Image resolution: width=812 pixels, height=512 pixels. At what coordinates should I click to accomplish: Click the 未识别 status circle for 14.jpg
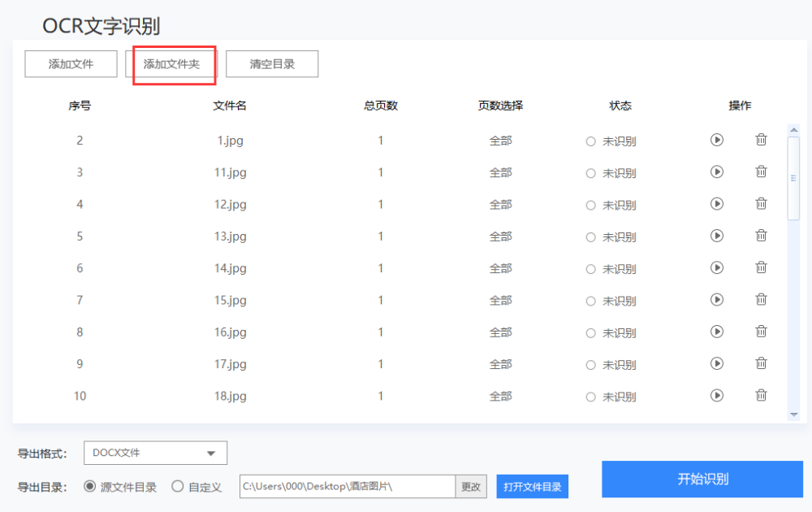coord(590,270)
